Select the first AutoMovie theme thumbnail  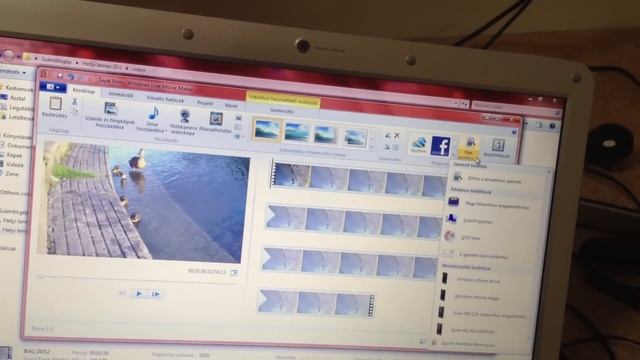pyautogui.click(x=267, y=129)
